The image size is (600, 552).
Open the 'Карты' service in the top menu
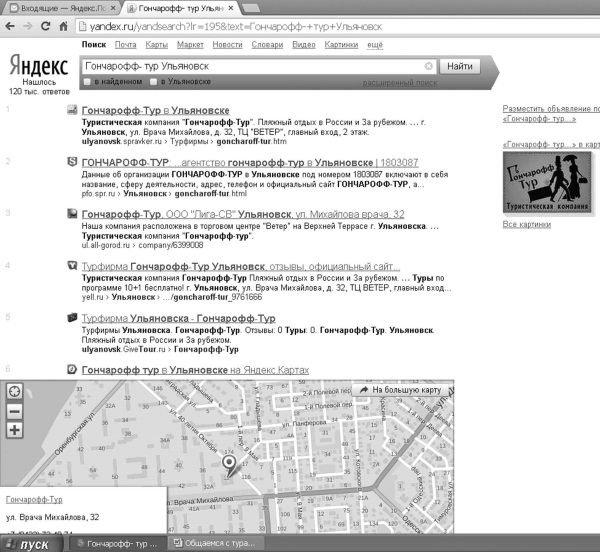pos(156,45)
